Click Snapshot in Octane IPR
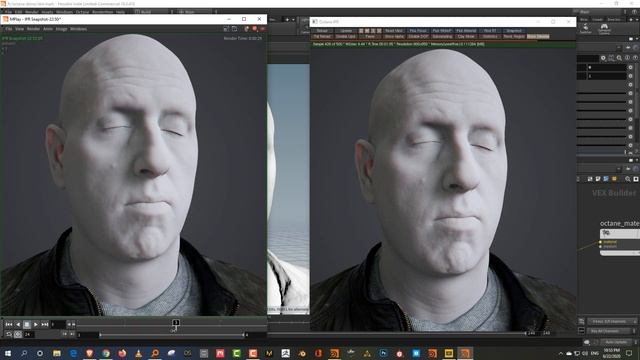Screen dimensions: 640x360 (x=513, y=31)
